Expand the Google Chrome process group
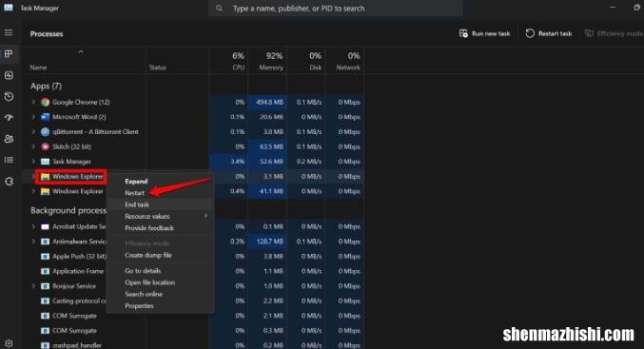 33,102
